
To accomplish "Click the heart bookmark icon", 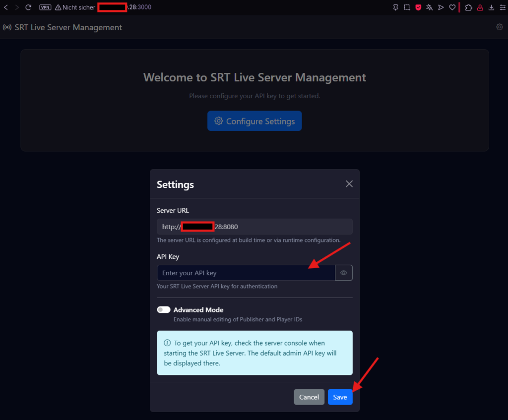I will 452,7.
